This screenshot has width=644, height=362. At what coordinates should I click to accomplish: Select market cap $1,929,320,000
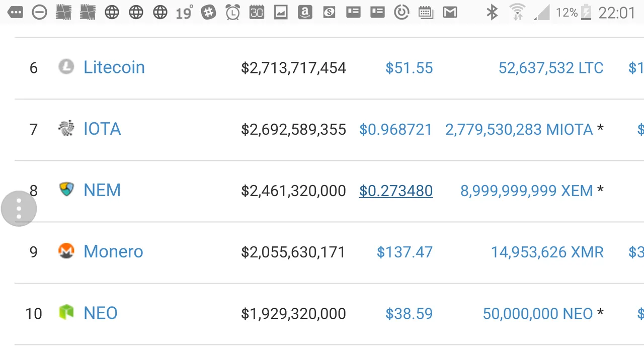coord(293,313)
